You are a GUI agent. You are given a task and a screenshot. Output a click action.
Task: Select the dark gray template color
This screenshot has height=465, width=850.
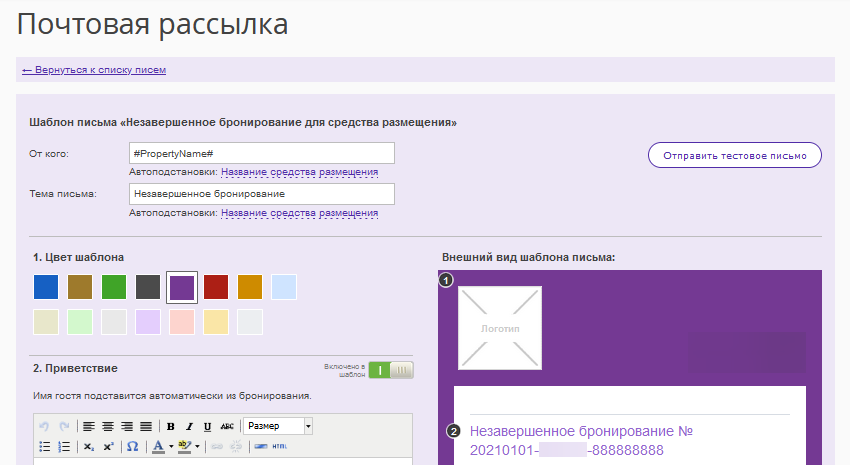click(x=148, y=287)
